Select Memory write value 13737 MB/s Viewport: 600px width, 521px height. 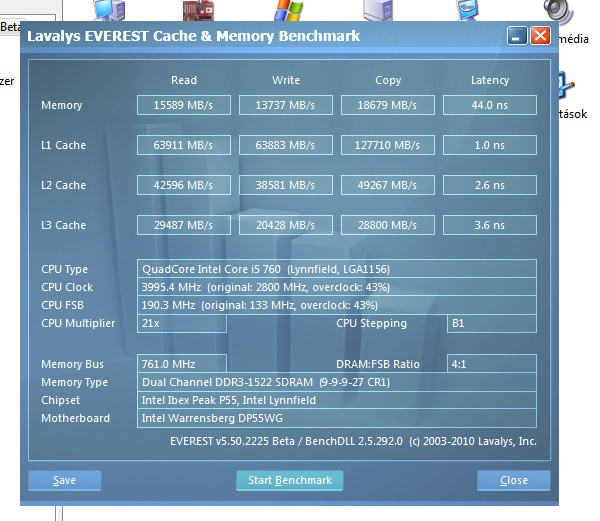click(286, 105)
